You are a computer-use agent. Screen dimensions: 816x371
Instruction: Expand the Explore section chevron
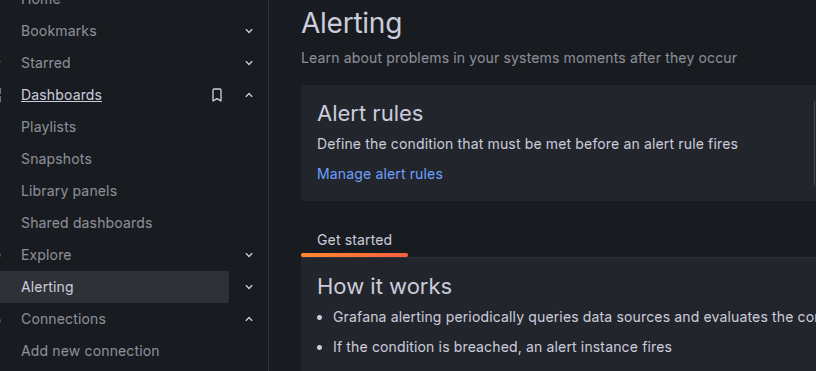coord(249,255)
